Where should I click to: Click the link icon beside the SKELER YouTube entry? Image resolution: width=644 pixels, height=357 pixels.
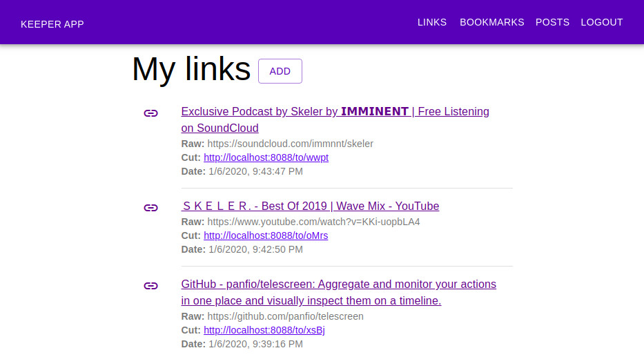click(150, 207)
